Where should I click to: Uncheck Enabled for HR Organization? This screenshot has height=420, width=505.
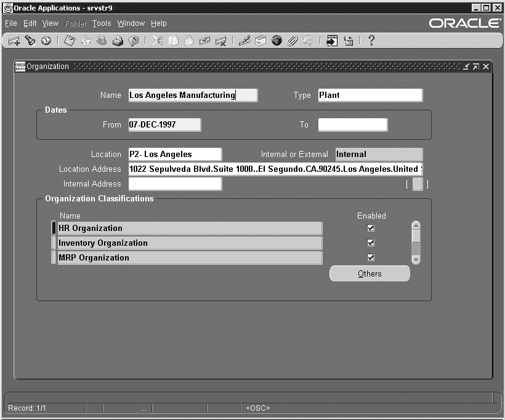371,228
